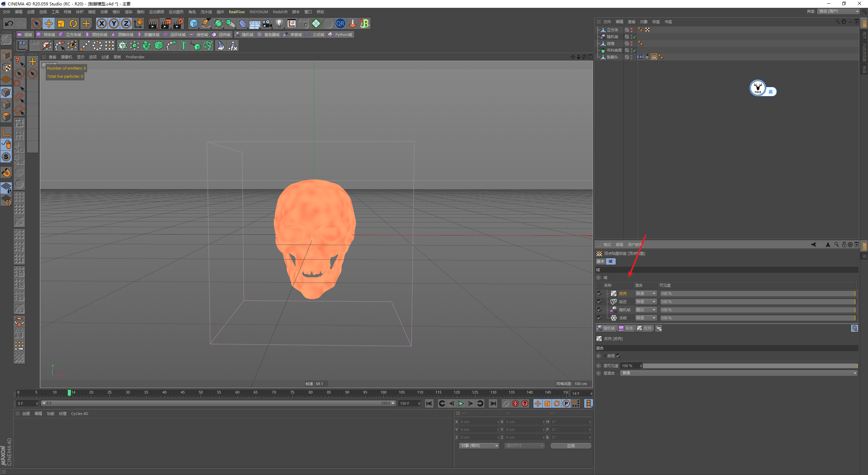Uncheck the 延迟 field layer checkbox
Image resolution: width=868 pixels, height=475 pixels.
599,302
